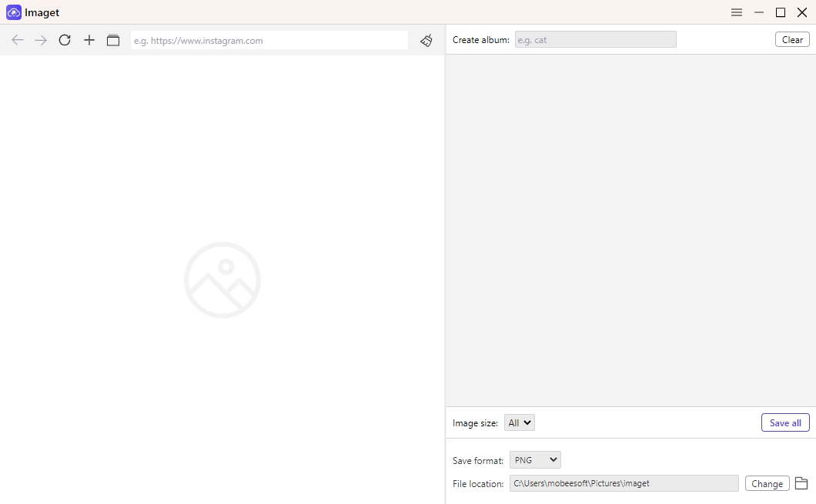This screenshot has width=816, height=504.
Task: Open the hamburger menu
Action: coord(737,12)
